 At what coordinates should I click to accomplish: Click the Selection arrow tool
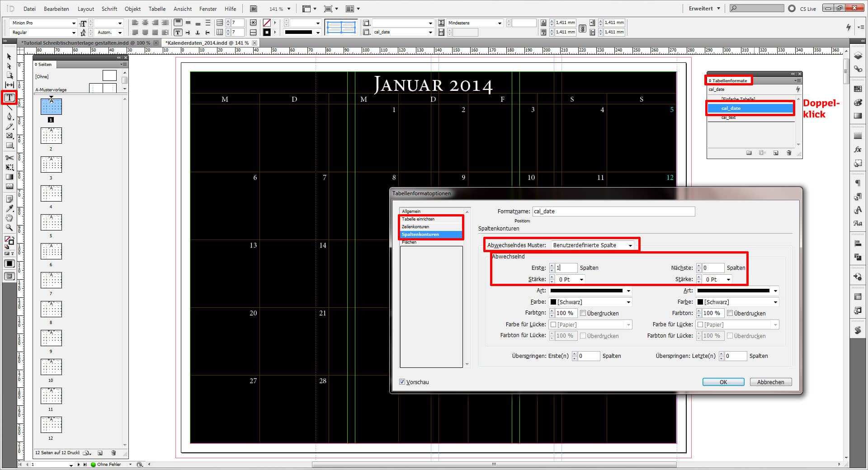click(9, 57)
